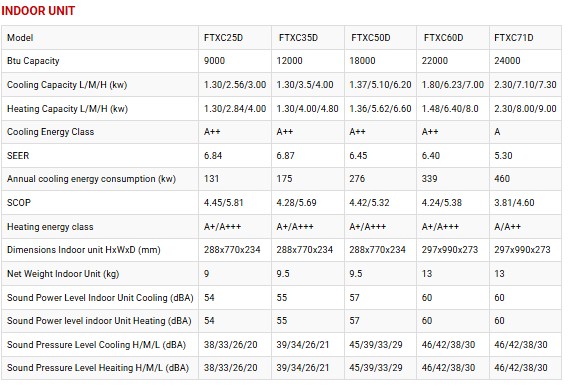Click the Sound Pressure Level Heaiting label

(98, 368)
